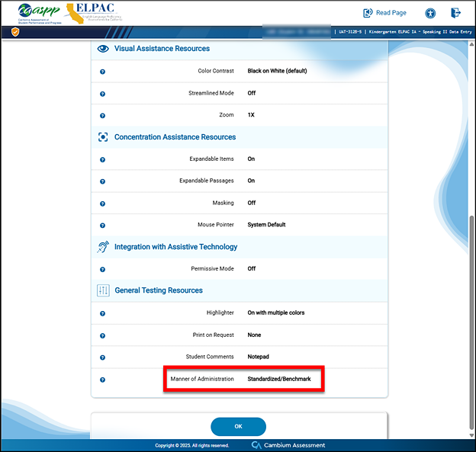Click the focus icon beside Concentration Assistance Resources
This screenshot has height=452, width=476.
103,137
